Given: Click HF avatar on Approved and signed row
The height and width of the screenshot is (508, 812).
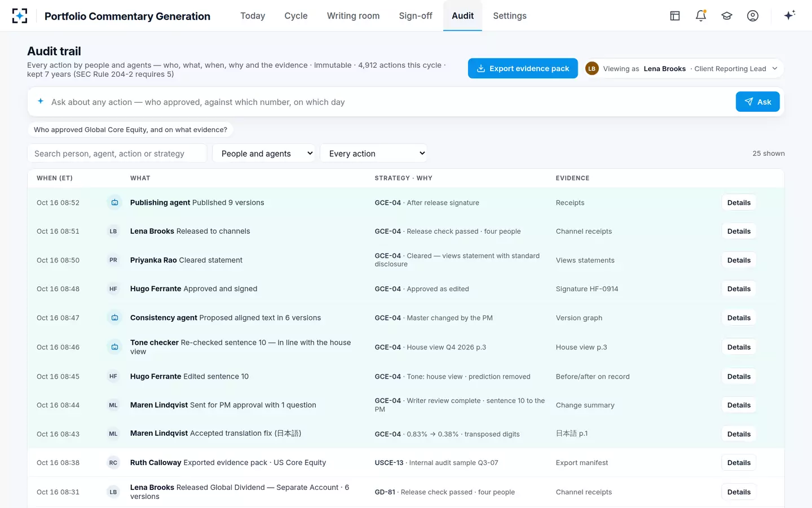Looking at the screenshot, I should coord(113,289).
